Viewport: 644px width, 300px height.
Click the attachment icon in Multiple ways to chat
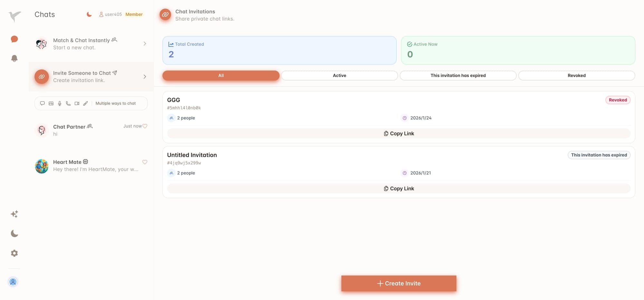pos(85,103)
